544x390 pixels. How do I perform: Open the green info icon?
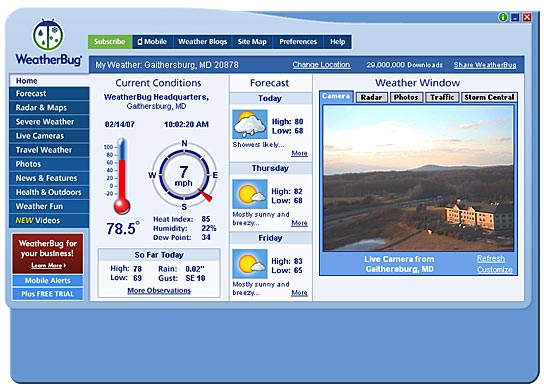pyautogui.click(x=503, y=17)
